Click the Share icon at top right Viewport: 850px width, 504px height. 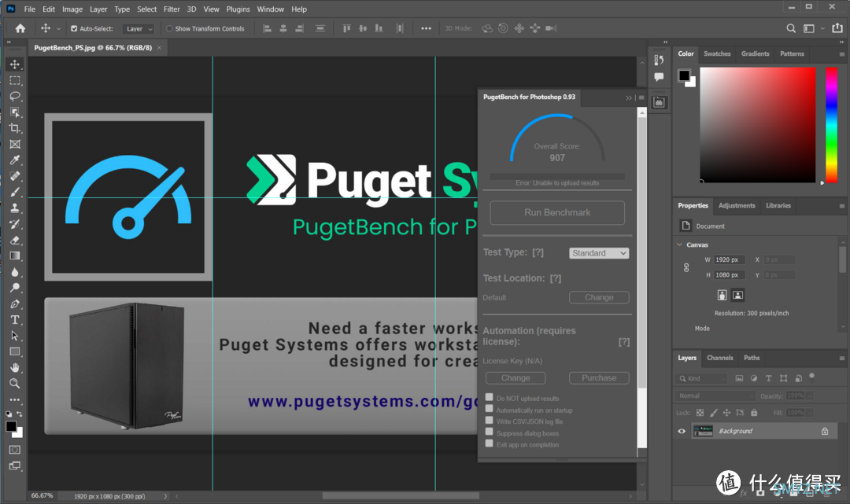pos(837,28)
